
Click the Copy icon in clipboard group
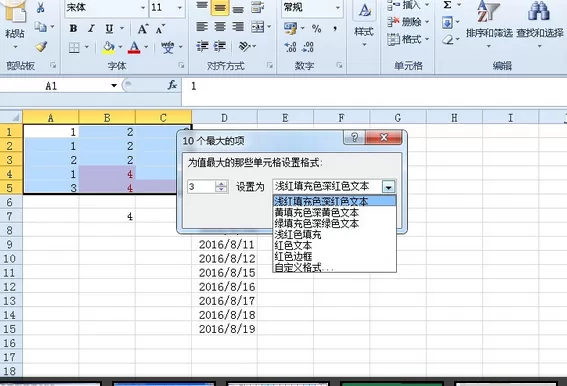pyautogui.click(x=40, y=27)
